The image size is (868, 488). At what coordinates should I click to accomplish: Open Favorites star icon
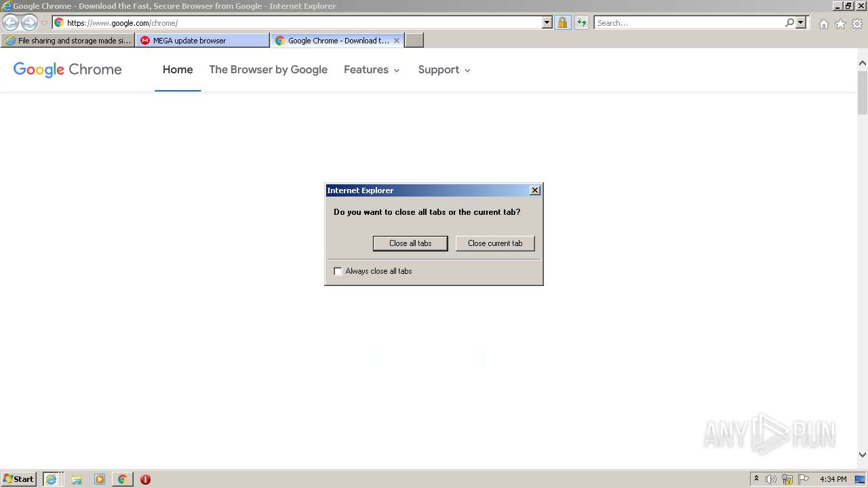(840, 24)
